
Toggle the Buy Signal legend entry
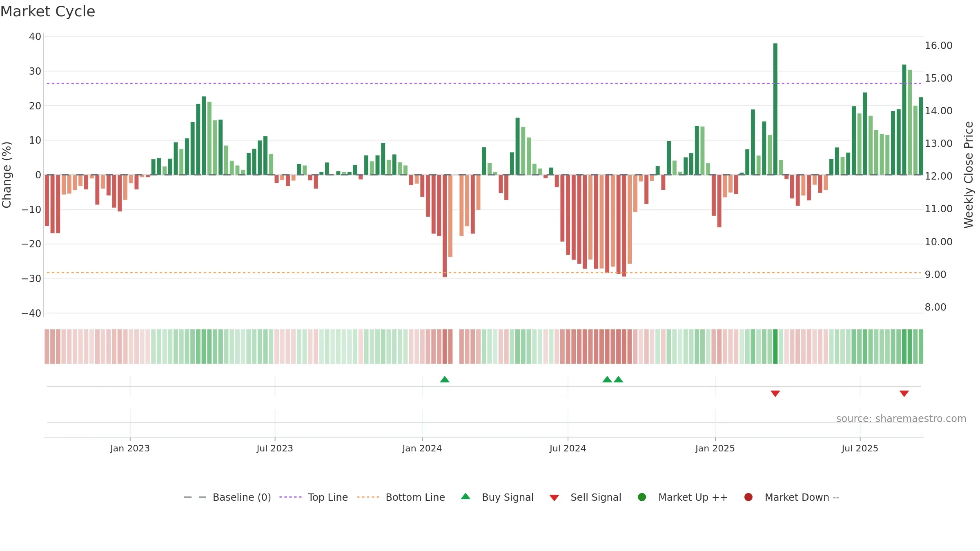pyautogui.click(x=497, y=497)
